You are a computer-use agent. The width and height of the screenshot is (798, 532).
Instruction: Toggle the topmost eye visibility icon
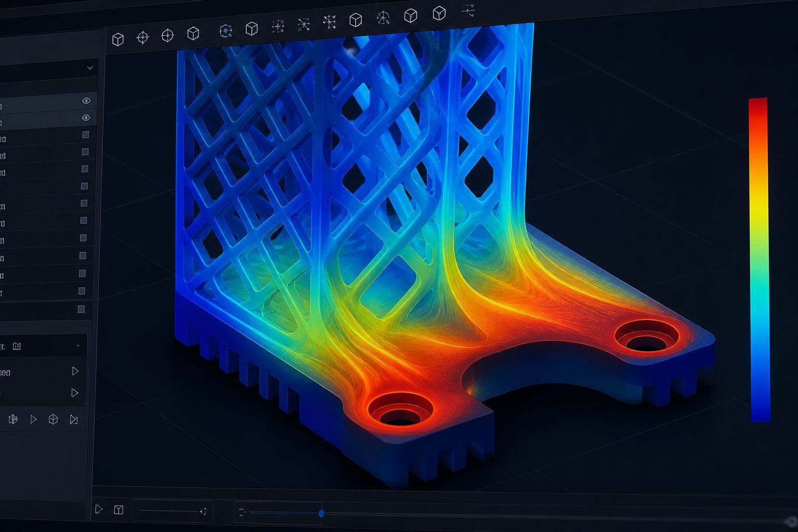tap(86, 101)
